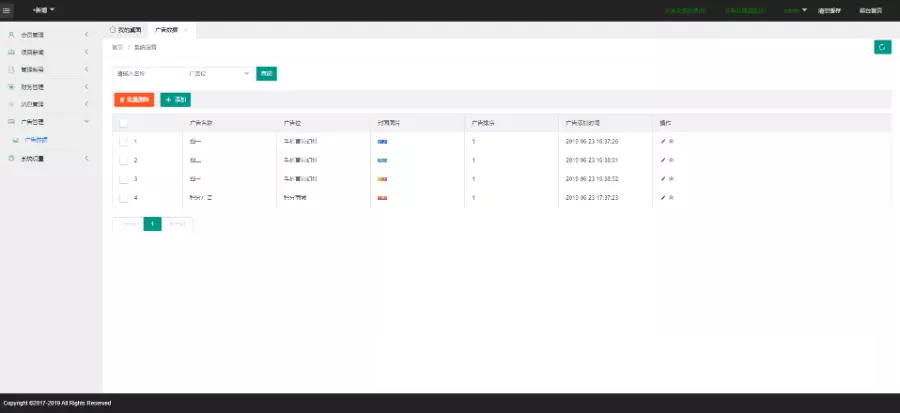Select the highlighted blue sidebar submenu item
The width and height of the screenshot is (900, 413).
click(x=36, y=140)
